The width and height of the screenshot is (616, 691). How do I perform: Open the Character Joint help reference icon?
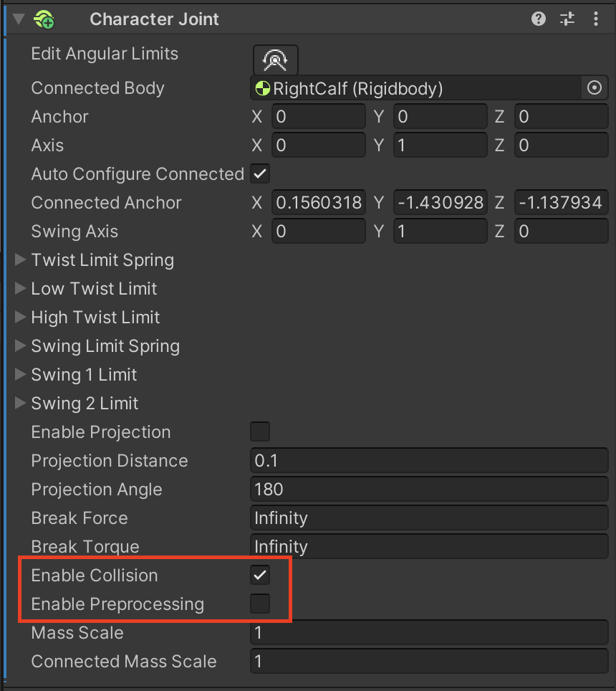(x=539, y=19)
